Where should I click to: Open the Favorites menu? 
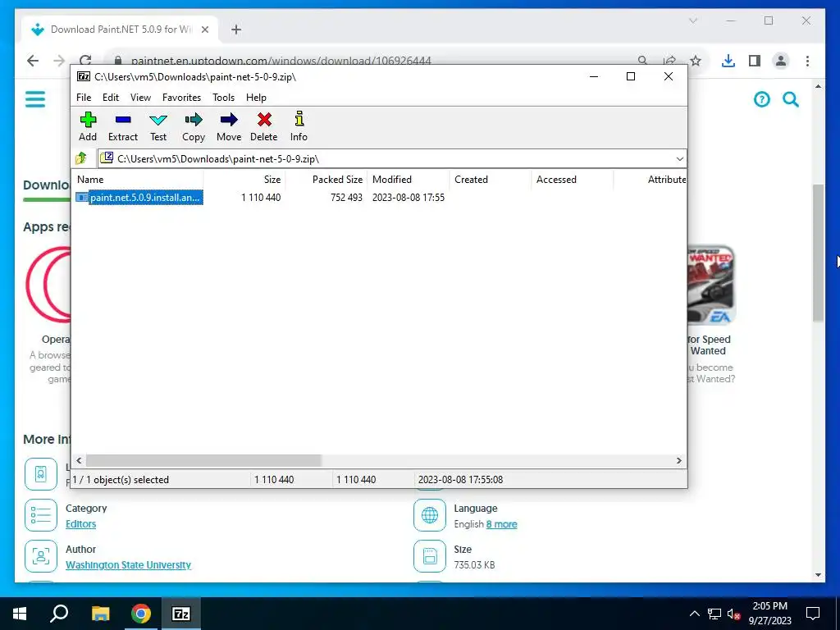[x=181, y=98]
